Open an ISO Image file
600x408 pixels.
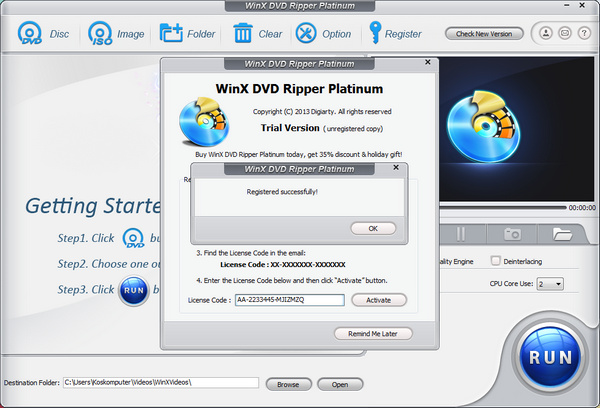point(116,34)
